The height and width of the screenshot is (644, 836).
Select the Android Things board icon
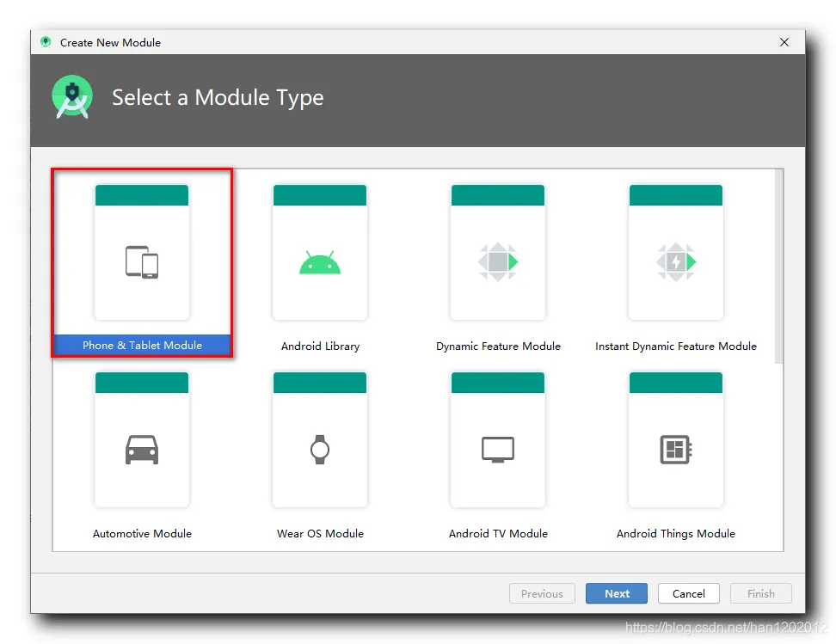pos(676,450)
